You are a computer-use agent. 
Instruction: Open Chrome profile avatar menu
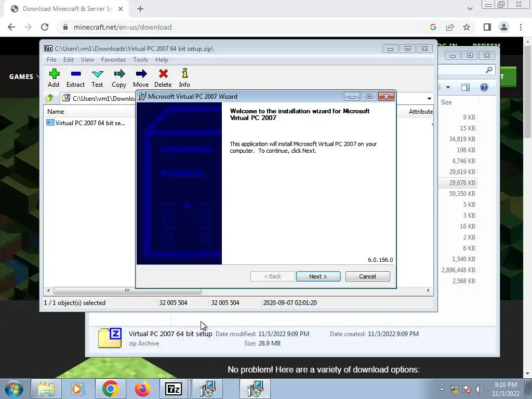[504, 27]
